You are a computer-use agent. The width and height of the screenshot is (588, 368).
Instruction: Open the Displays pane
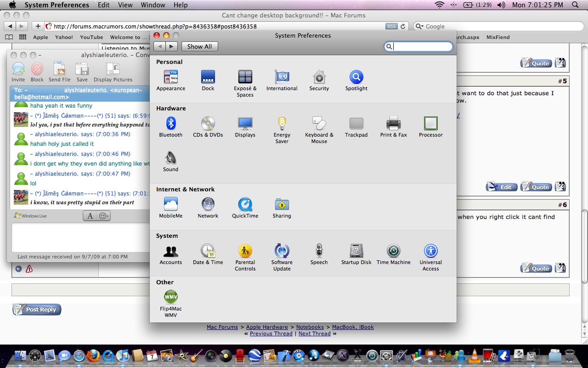tap(245, 127)
